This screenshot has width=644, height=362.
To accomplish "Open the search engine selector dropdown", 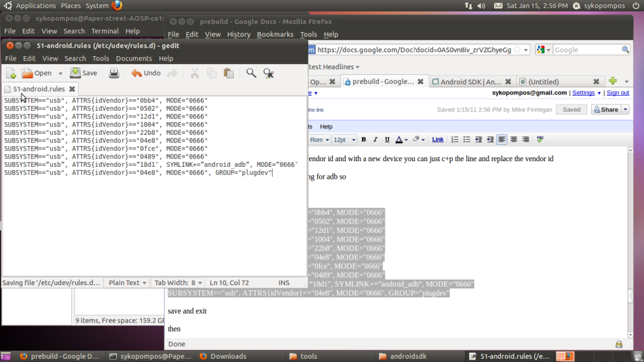I will click(544, 50).
